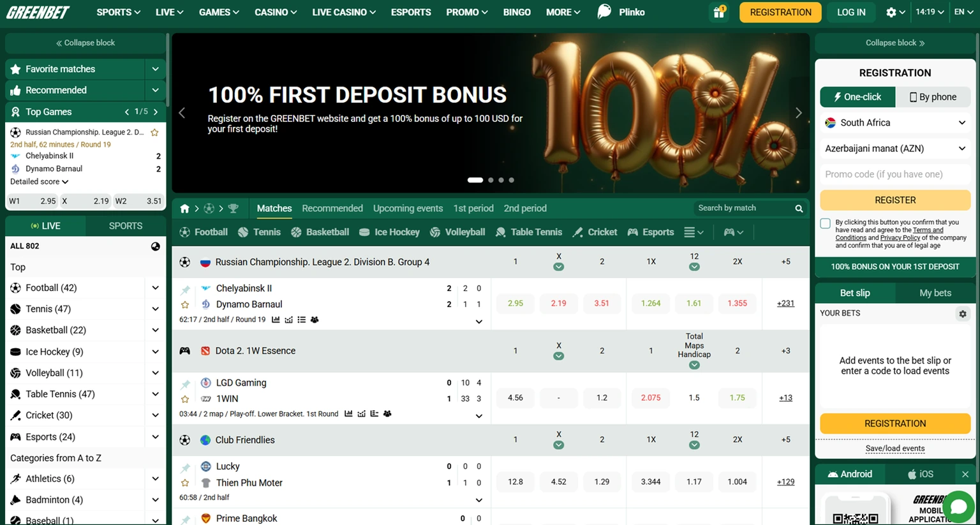Screen dimensions: 980x525
Task: Switch to SPORTS mode in sidebar
Action: click(126, 226)
